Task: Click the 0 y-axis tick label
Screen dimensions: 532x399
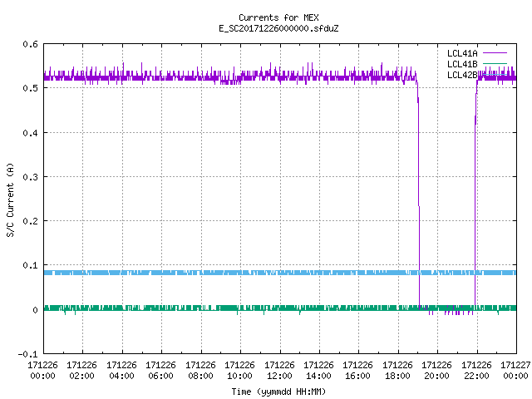Action: click(35, 310)
